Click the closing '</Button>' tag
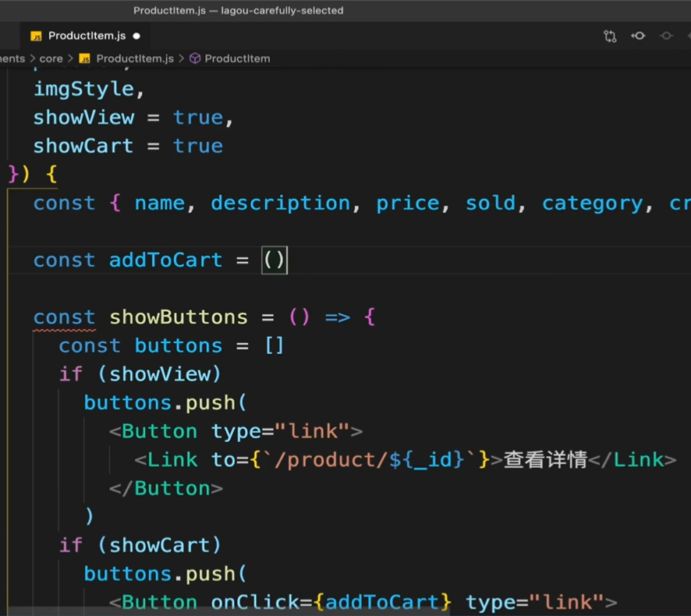This screenshot has height=616, width=691. 165,489
